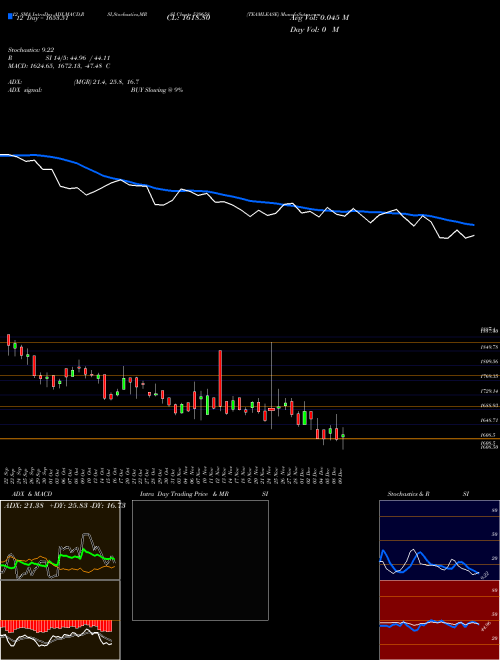Click the 'ADX: 21.38 +DY: 25.83 -DY: 16.73' header
The height and width of the screenshot is (660, 500).
[x=65, y=506]
